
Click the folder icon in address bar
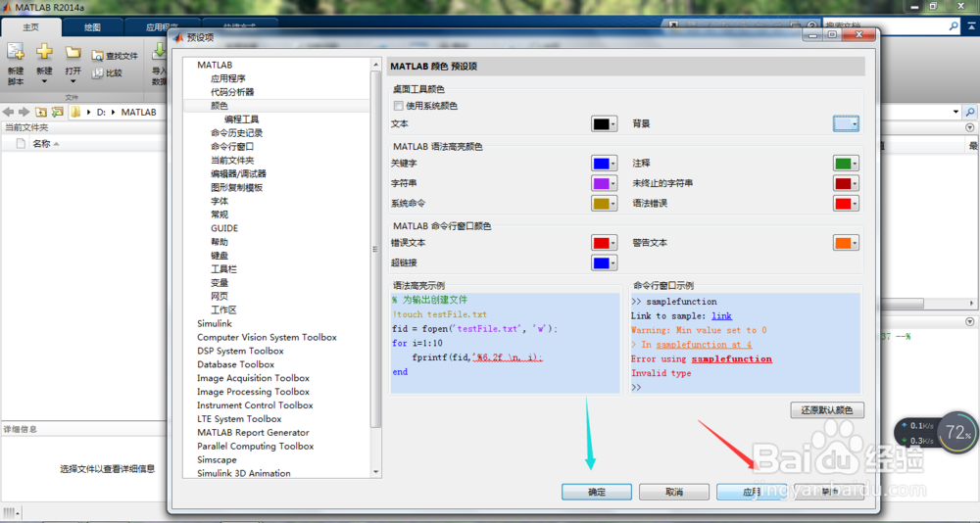[75, 112]
